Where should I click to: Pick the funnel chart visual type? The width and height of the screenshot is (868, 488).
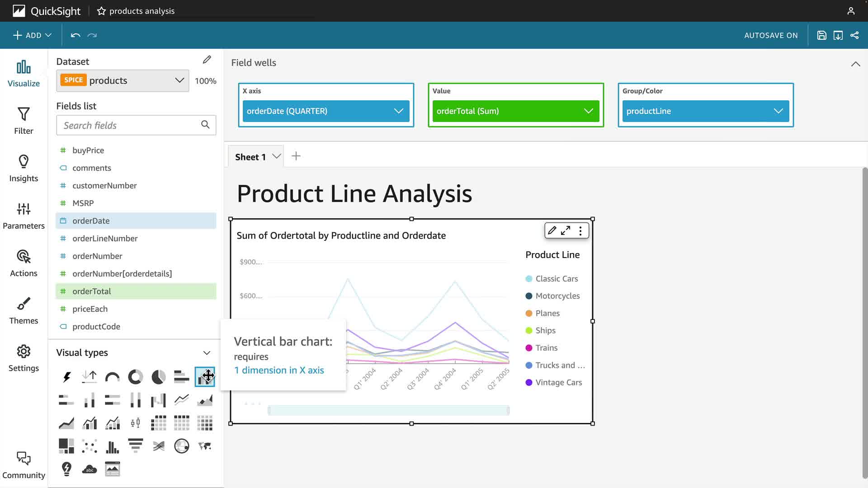135,446
